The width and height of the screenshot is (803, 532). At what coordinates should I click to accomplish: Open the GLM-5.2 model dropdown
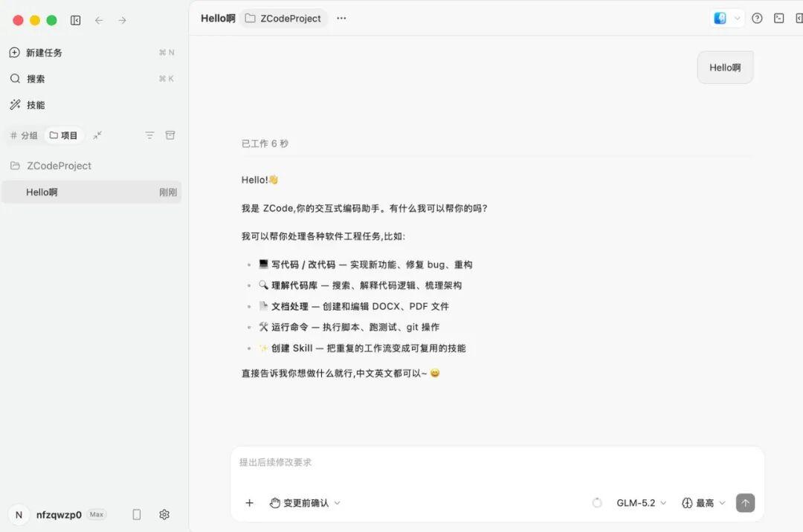pyautogui.click(x=641, y=503)
